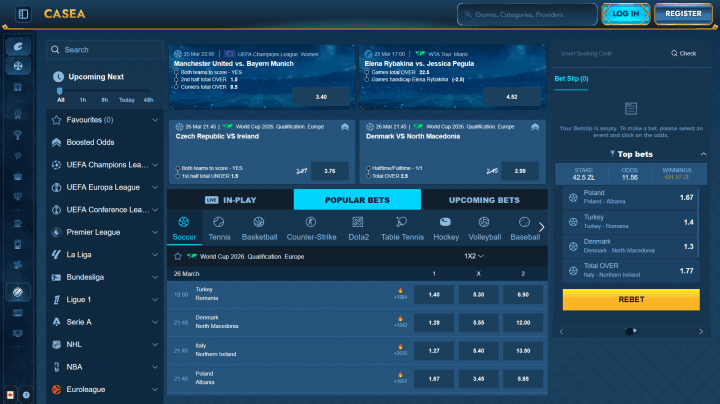Click the help question mark icon

tap(26, 395)
